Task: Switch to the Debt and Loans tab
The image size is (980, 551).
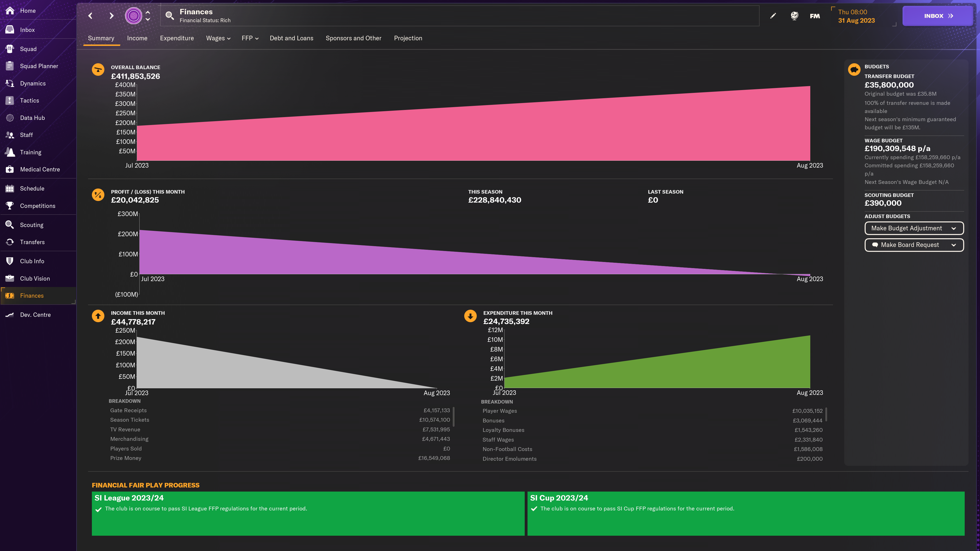Action: (x=291, y=38)
